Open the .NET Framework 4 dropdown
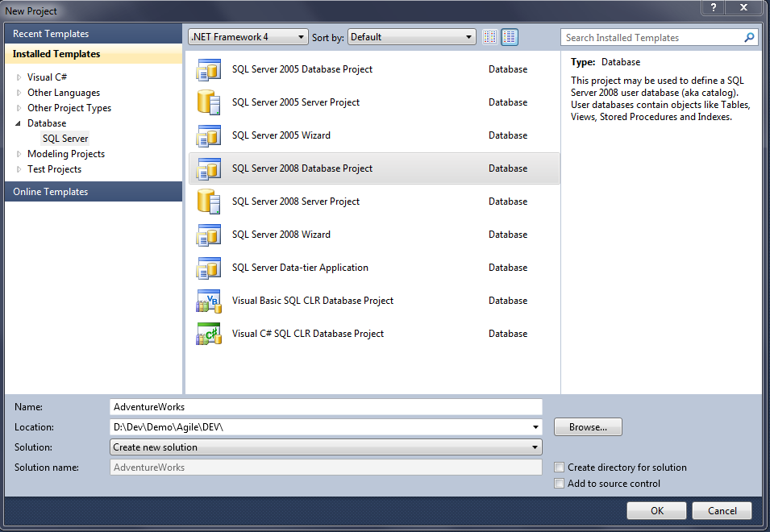770x532 pixels. click(248, 37)
